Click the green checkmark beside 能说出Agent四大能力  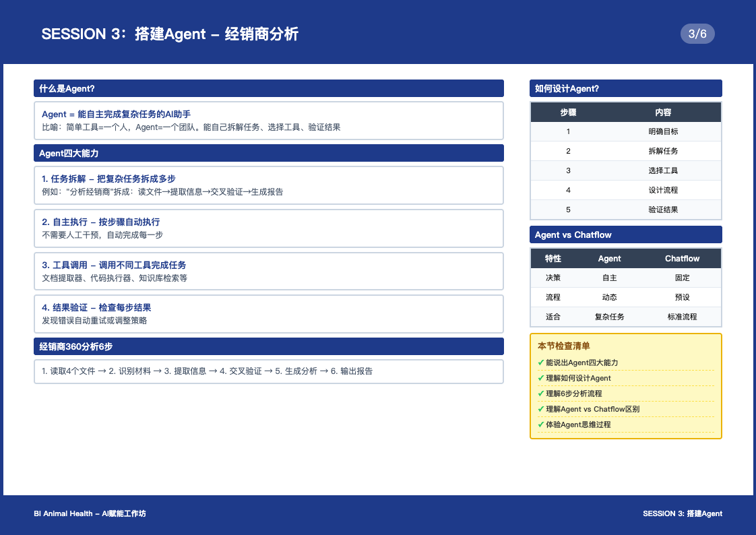[x=541, y=363]
